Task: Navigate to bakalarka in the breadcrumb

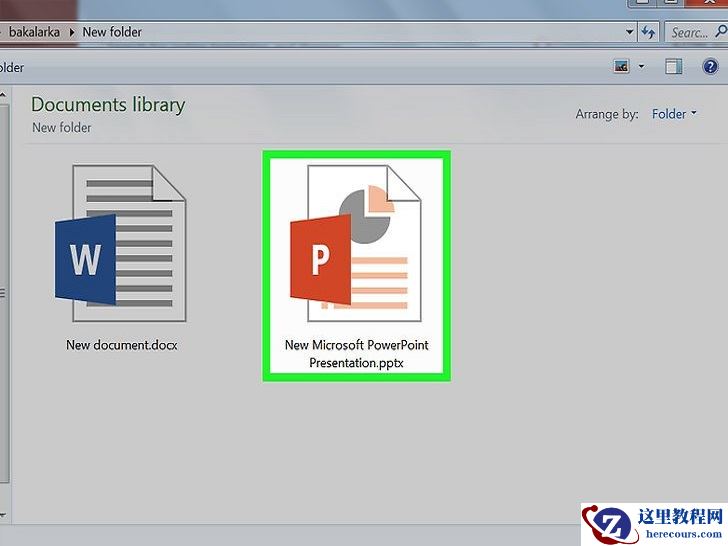Action: 34,32
